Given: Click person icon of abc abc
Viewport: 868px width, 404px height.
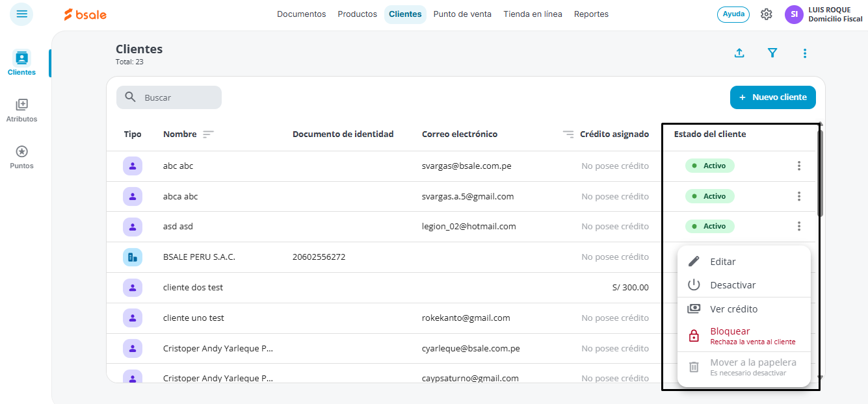Looking at the screenshot, I should pos(133,166).
